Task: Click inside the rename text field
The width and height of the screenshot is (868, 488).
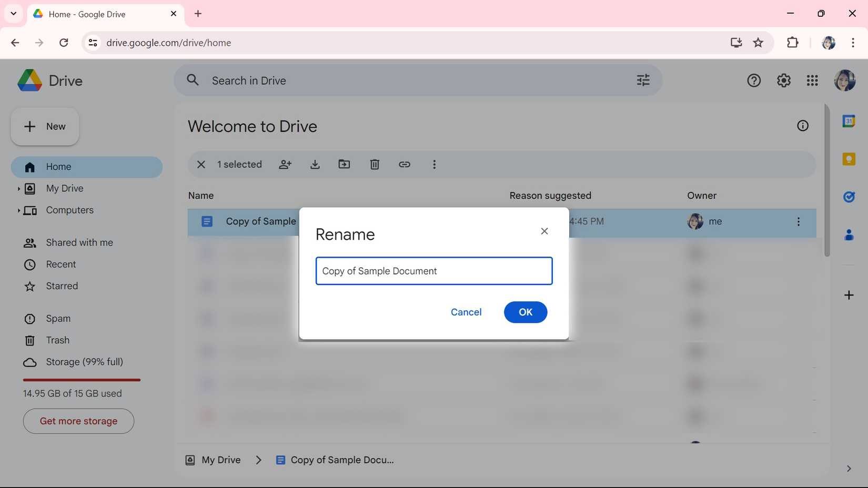Action: pos(433,271)
